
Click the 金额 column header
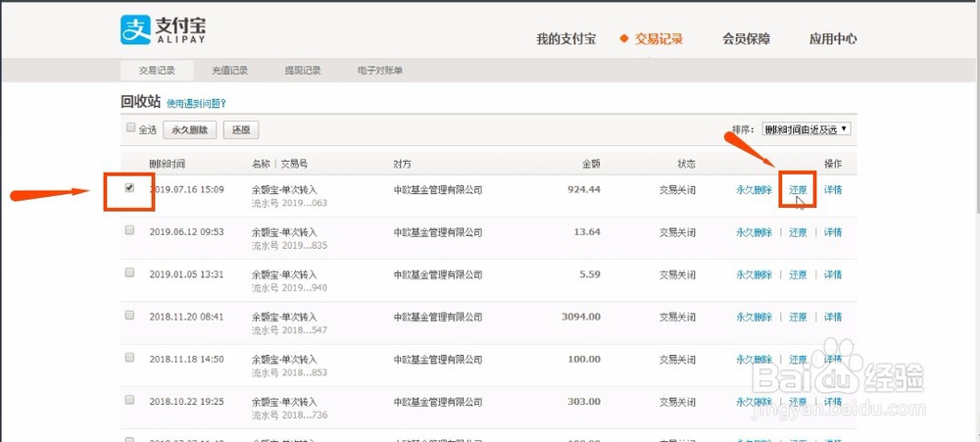(x=591, y=164)
